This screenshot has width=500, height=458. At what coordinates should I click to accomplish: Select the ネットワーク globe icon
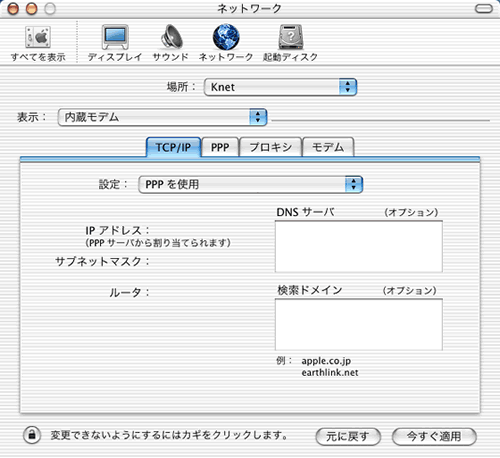tap(226, 37)
